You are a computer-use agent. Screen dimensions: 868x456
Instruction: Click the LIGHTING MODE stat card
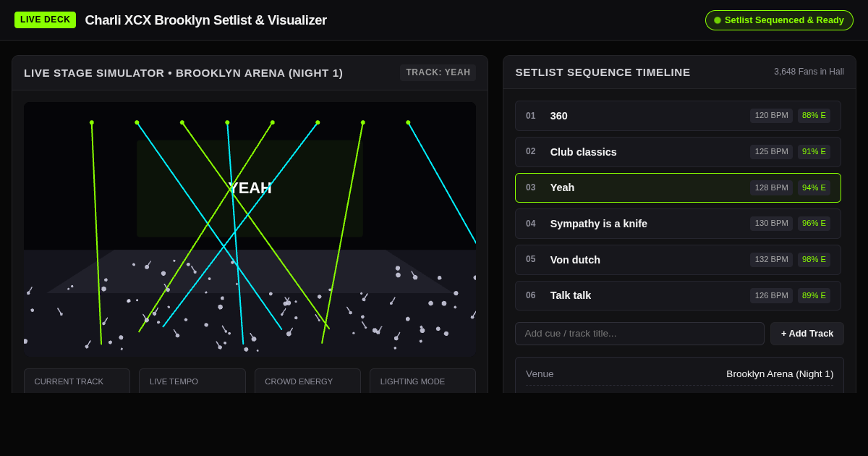422,381
